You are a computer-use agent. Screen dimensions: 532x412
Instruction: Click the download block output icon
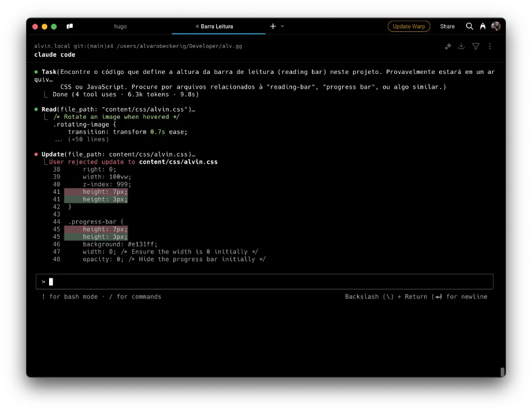pyautogui.click(x=461, y=46)
